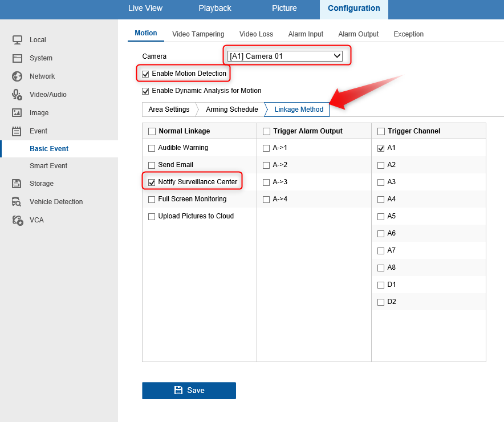Viewport: 504px width, 422px height.
Task: Open the Camera selection dropdown
Action: point(284,56)
